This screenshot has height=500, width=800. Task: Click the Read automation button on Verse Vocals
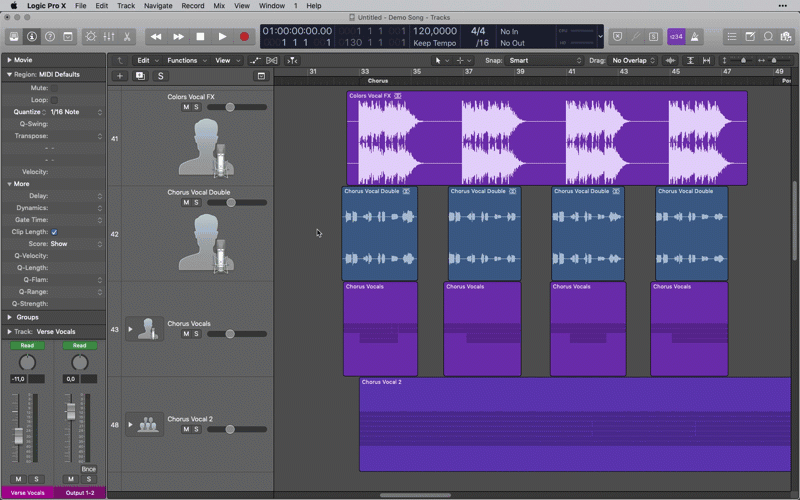pyautogui.click(x=27, y=346)
